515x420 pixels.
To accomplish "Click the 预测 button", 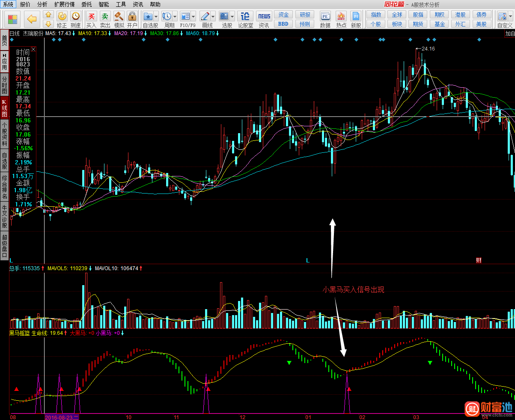I will pyautogui.click(x=305, y=24).
